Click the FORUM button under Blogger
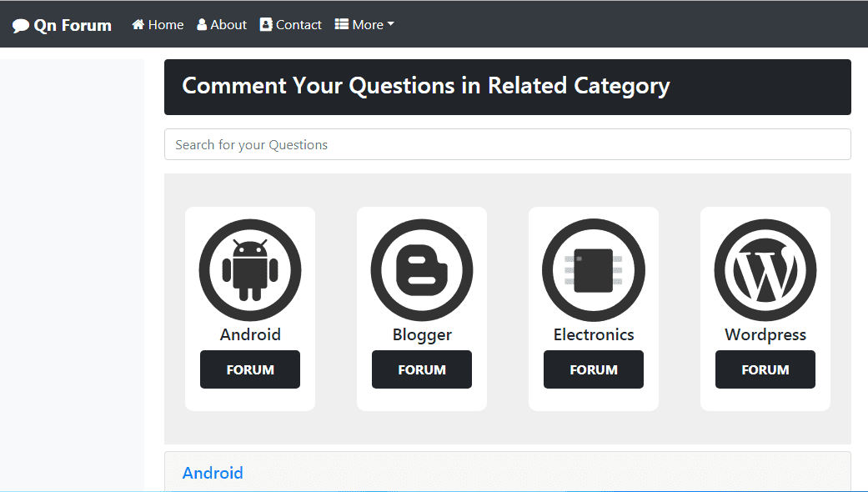This screenshot has height=492, width=868. pyautogui.click(x=421, y=369)
